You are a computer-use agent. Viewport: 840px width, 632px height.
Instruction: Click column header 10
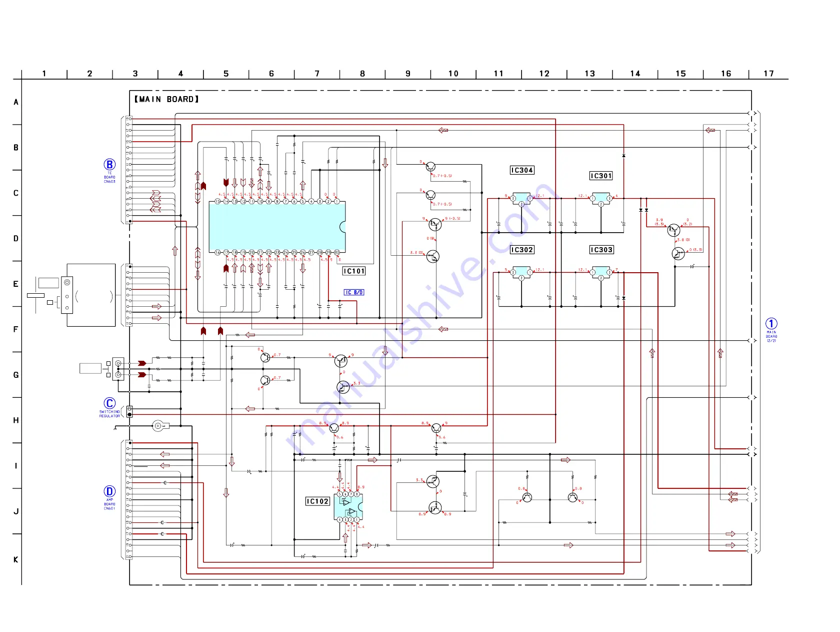tap(453, 74)
